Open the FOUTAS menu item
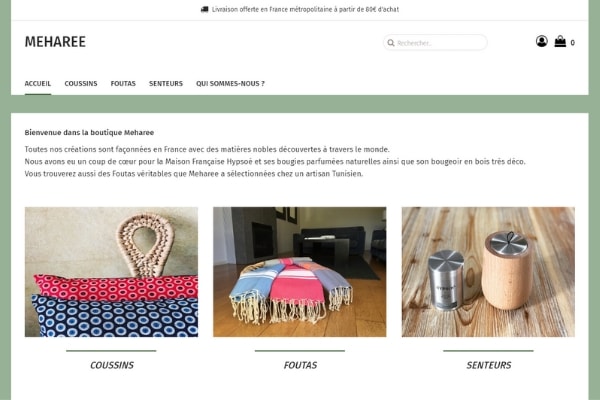 (123, 83)
